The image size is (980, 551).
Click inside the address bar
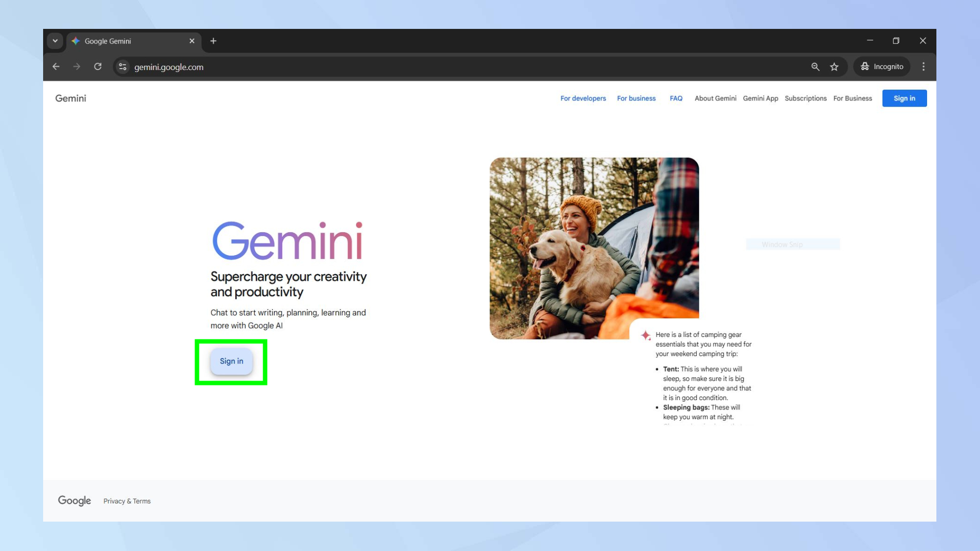(169, 67)
